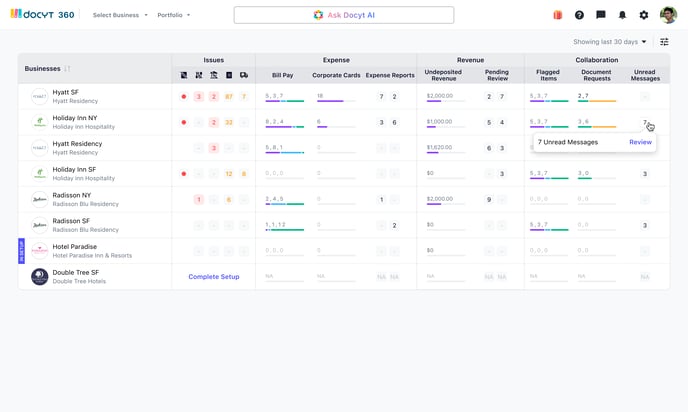Click the Radisson NY business logo
The height and width of the screenshot is (412, 688).
click(39, 199)
